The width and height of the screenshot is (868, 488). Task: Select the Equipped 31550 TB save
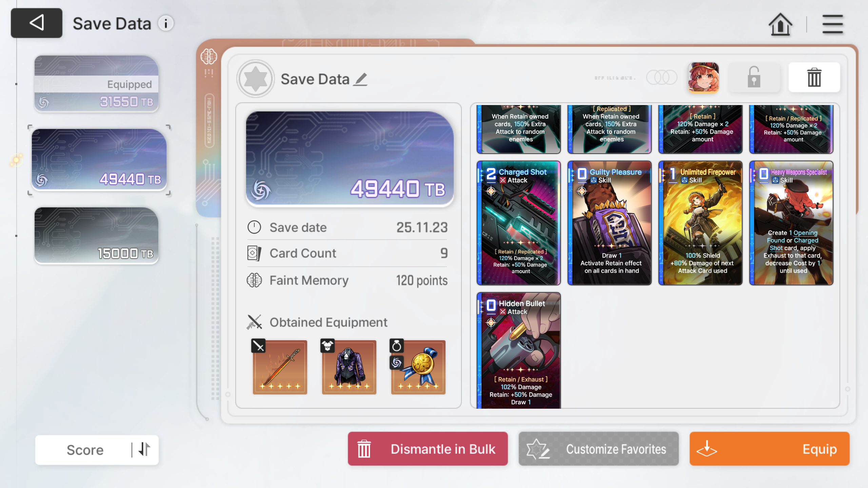96,83
